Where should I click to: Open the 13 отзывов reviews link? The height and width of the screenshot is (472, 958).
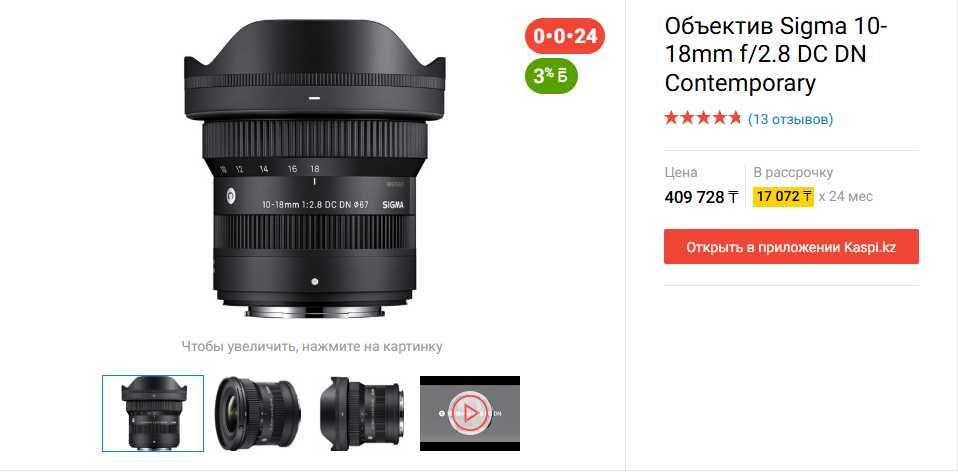click(x=791, y=119)
